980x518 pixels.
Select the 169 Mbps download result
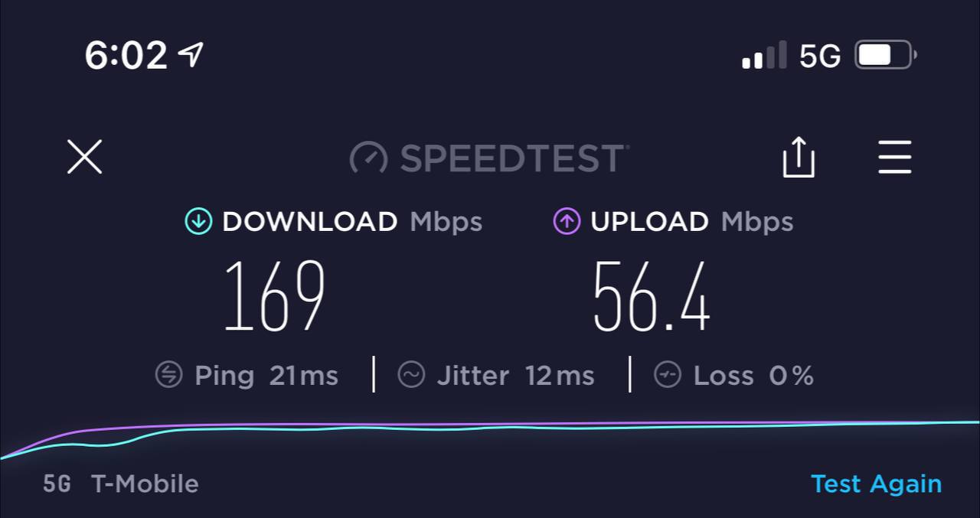coord(275,296)
